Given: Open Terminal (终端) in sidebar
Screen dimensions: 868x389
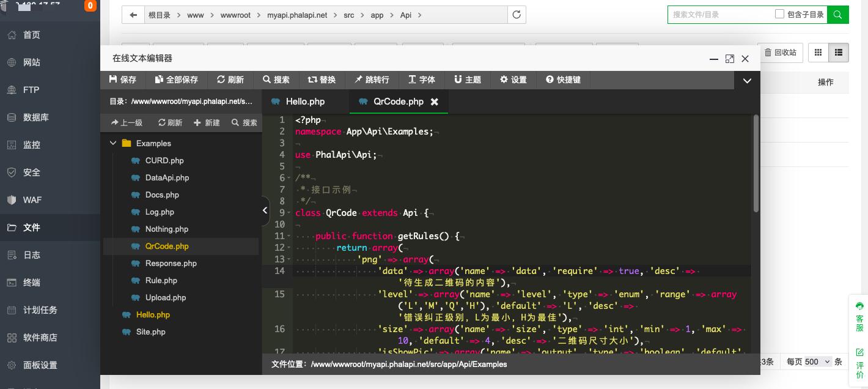Looking at the screenshot, I should [x=50, y=283].
